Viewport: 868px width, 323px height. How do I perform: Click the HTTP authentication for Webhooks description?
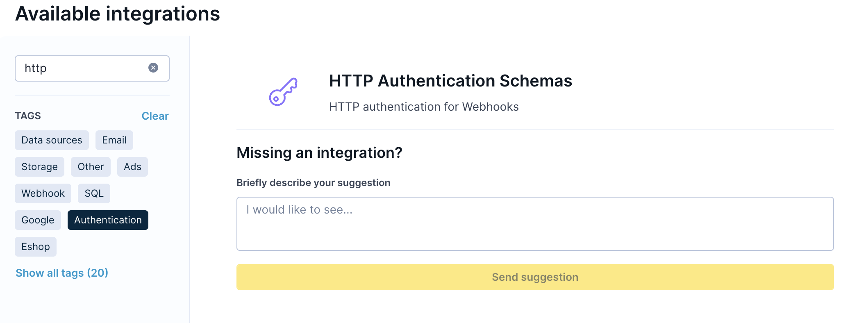(424, 107)
